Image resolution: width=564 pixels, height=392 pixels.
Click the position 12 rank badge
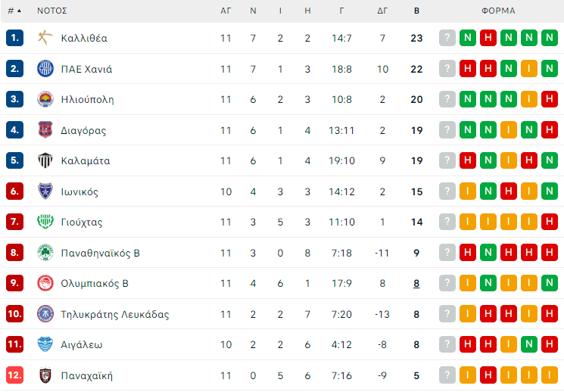pyautogui.click(x=16, y=375)
